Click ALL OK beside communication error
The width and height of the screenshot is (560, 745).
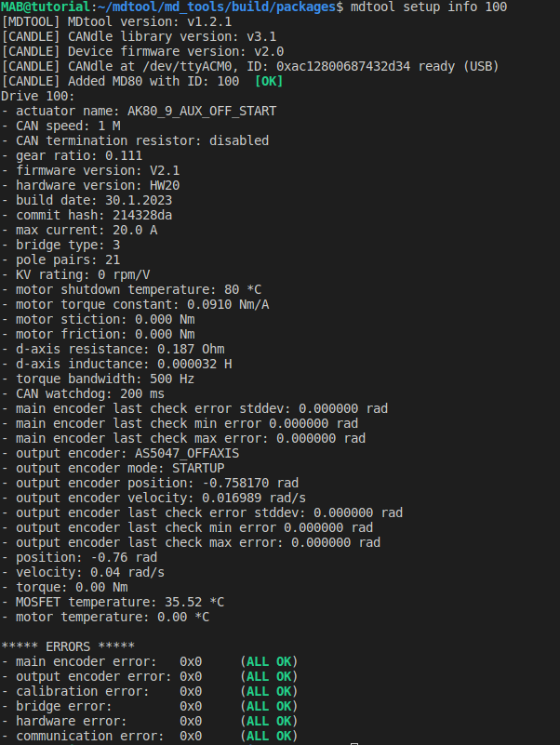[x=269, y=736]
